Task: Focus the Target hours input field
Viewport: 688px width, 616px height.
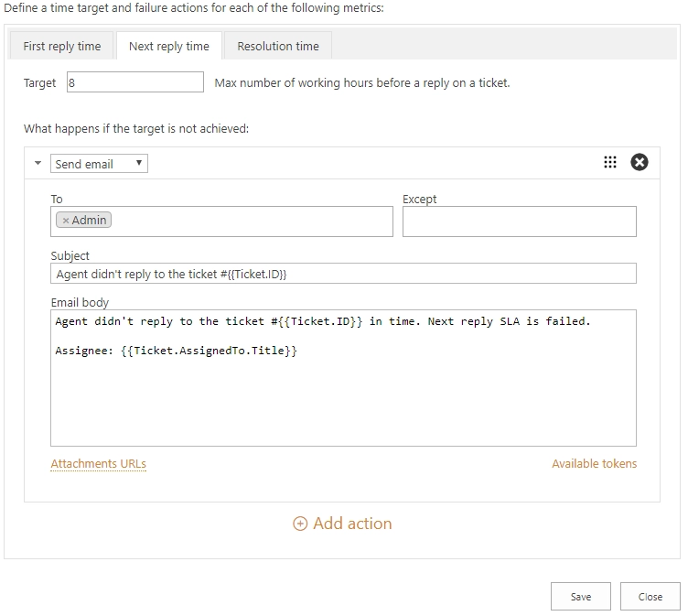Action: pos(135,82)
